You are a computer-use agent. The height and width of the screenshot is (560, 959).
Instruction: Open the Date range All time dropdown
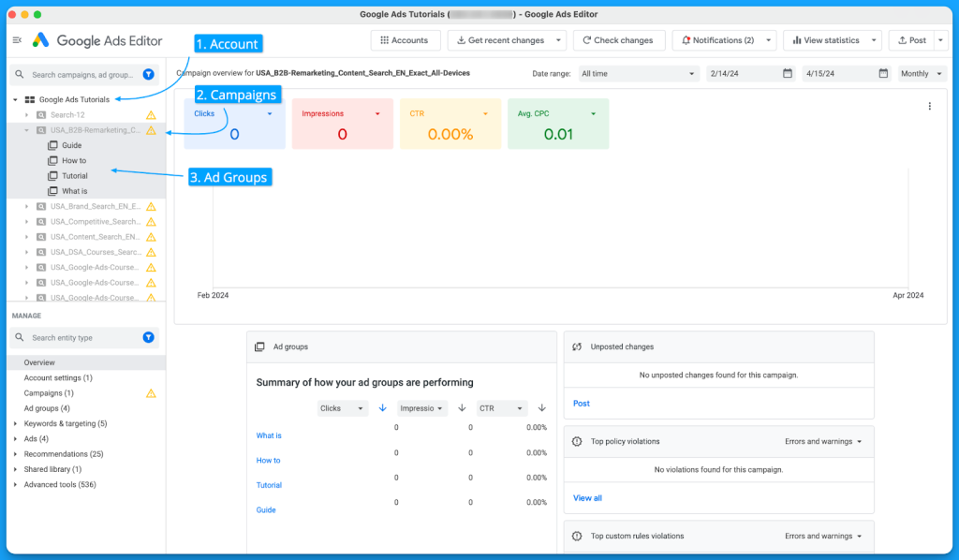click(638, 73)
